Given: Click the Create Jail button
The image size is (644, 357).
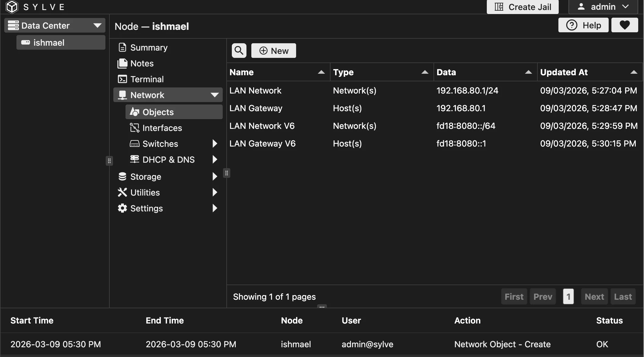Looking at the screenshot, I should [x=522, y=7].
